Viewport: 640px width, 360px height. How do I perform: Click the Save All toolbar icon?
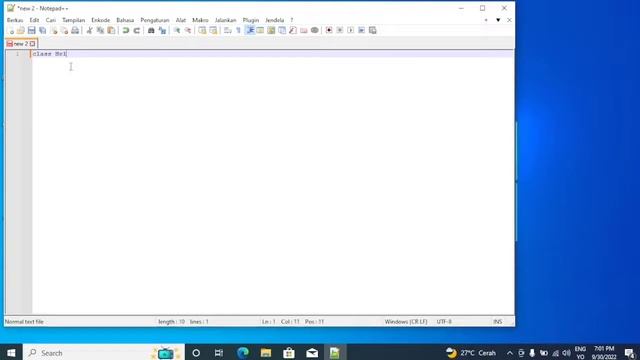pos(42,31)
